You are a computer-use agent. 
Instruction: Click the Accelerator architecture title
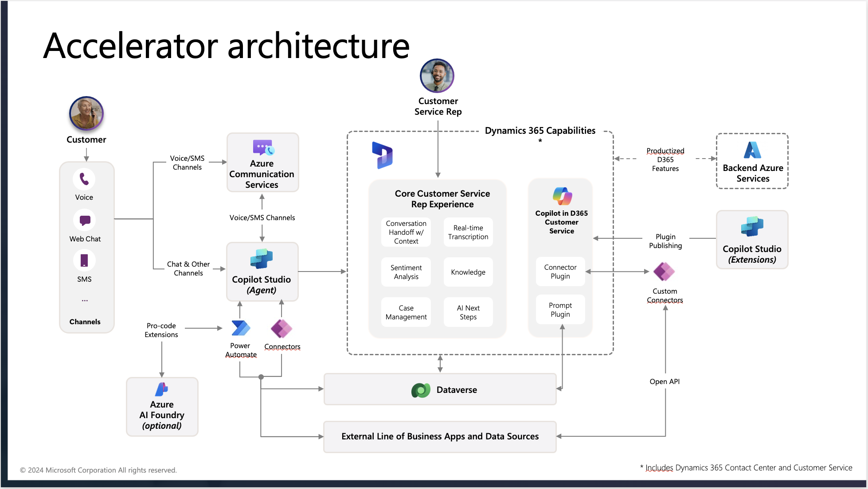[227, 46]
